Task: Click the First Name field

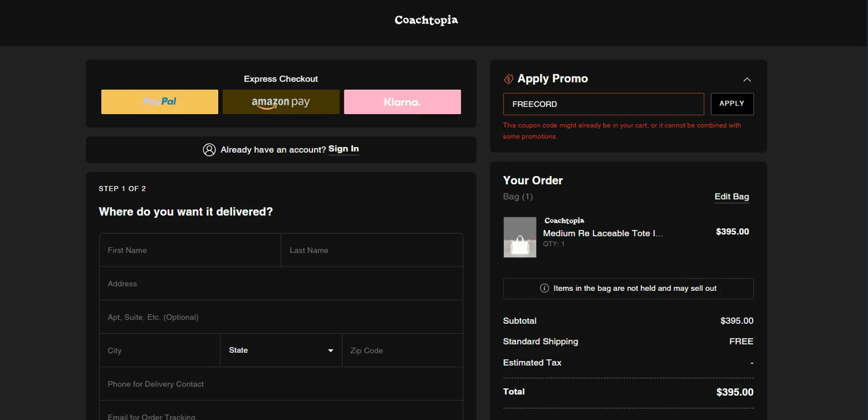Action: [190, 250]
